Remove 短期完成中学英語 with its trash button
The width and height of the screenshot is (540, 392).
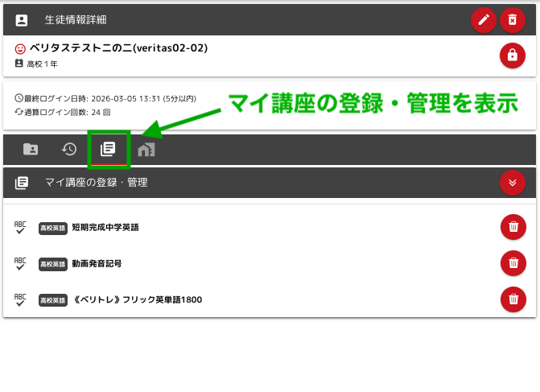pyautogui.click(x=513, y=227)
